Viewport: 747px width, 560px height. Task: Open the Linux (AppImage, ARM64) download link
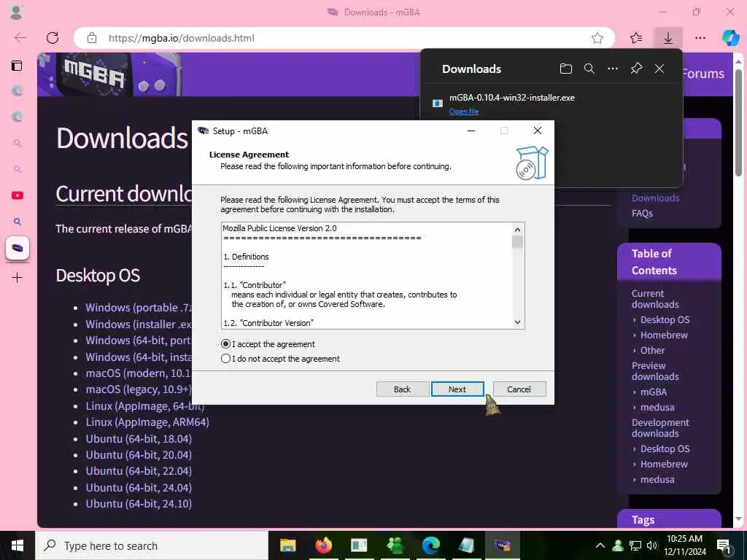(x=147, y=422)
